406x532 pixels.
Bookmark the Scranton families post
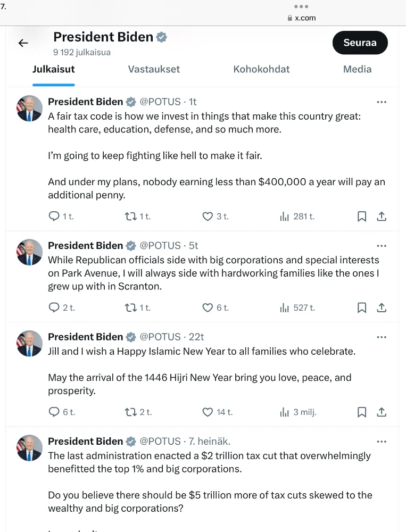pyautogui.click(x=362, y=307)
